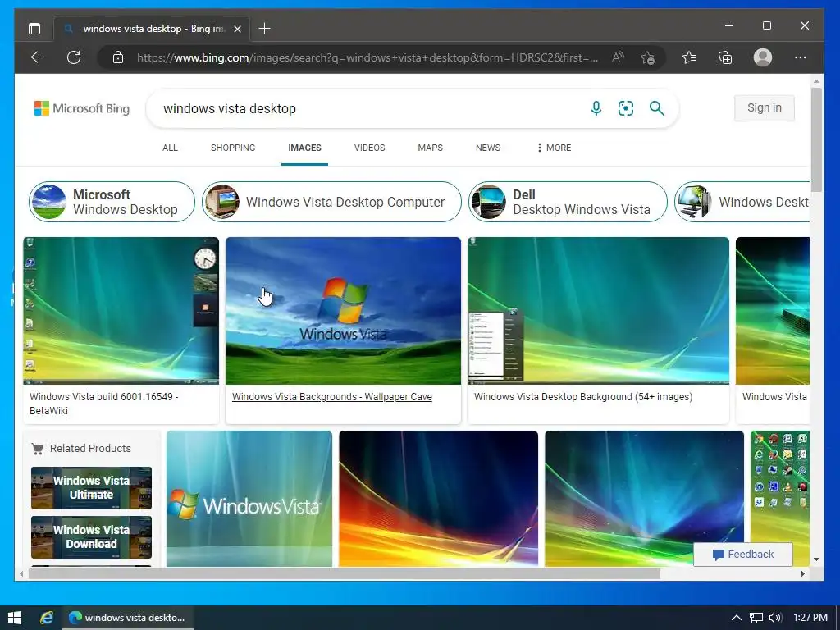Open Windows Vista Desktop Background (54+ images) caption

click(583, 397)
